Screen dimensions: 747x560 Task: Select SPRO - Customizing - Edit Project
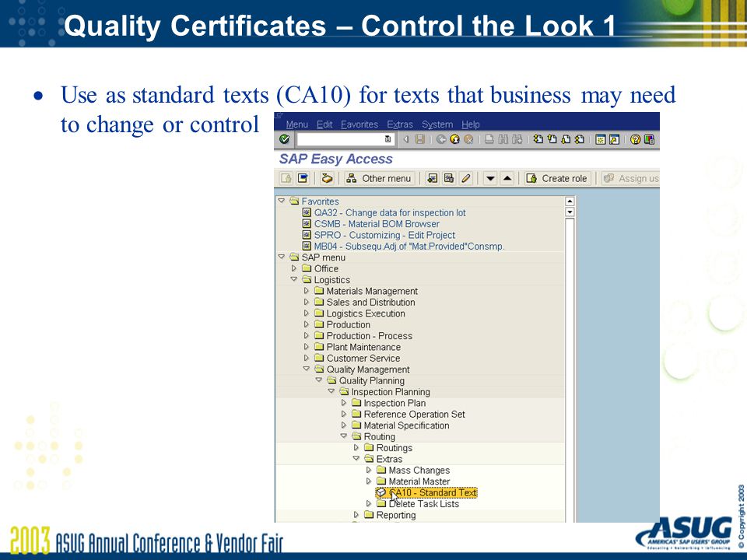(x=384, y=235)
